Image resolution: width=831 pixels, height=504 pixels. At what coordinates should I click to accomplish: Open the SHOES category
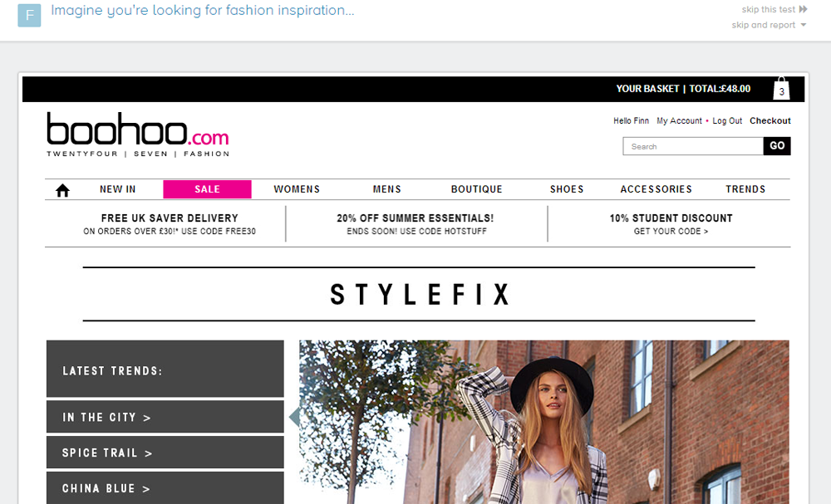[x=567, y=189]
